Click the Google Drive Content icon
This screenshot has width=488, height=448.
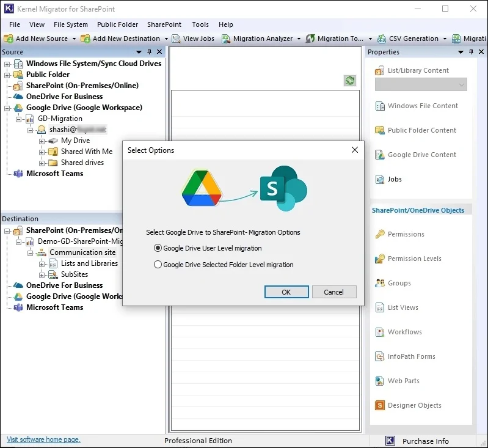[x=380, y=155]
